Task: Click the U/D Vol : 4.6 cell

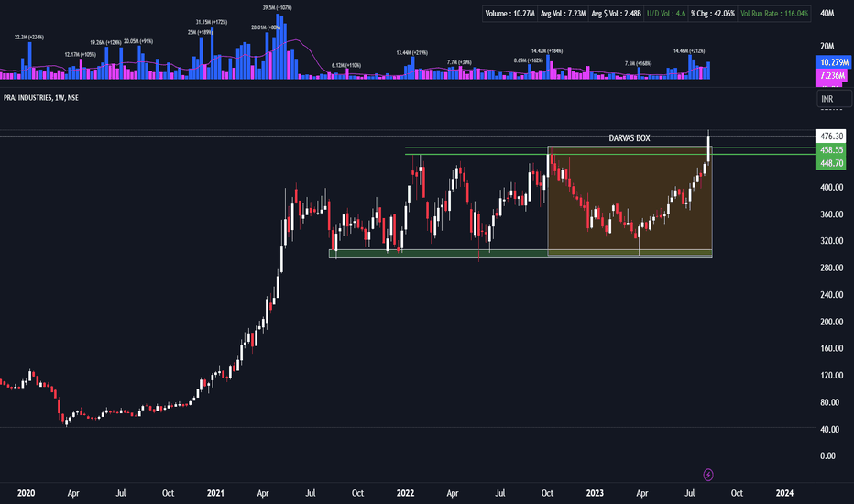Action: [665, 14]
